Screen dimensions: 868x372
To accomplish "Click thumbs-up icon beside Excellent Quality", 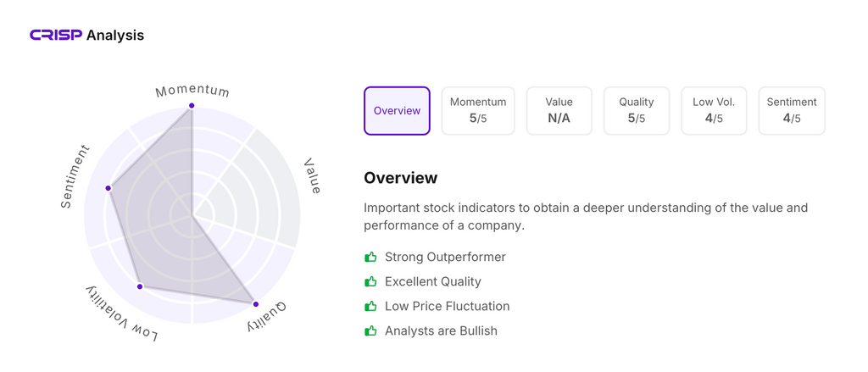I will [x=370, y=281].
